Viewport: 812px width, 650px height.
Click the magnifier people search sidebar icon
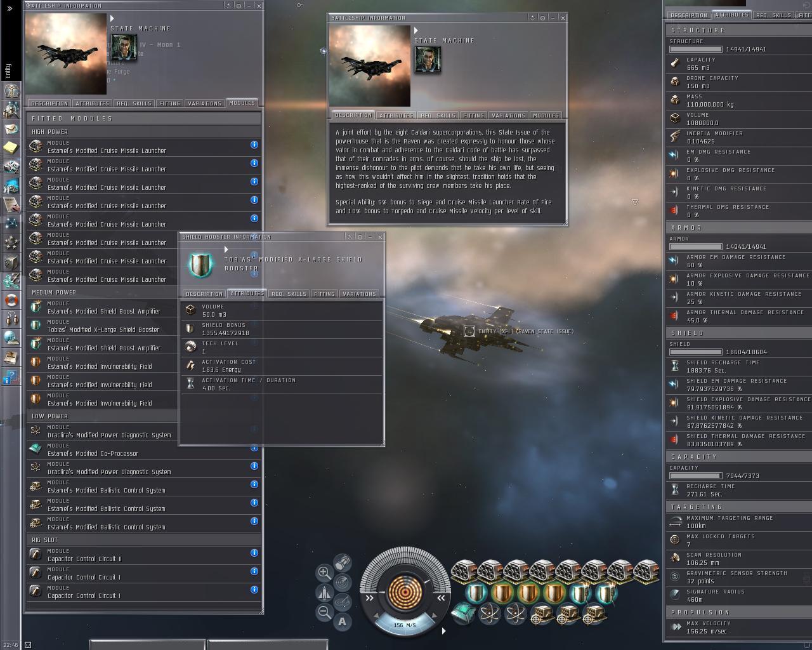click(x=11, y=110)
